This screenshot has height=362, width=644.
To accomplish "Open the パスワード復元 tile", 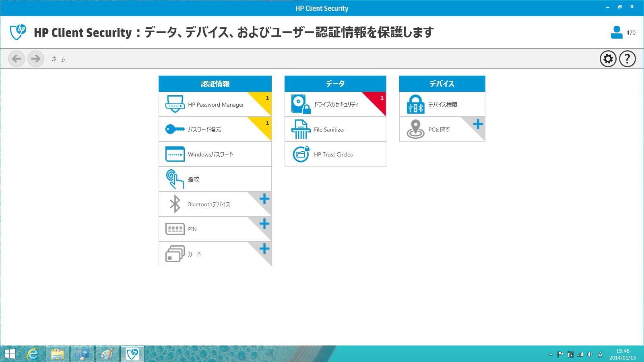I will 215,129.
